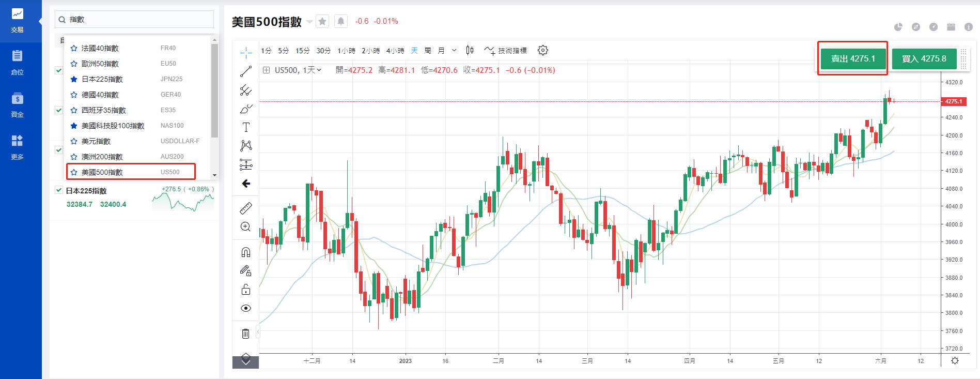This screenshot has width=980, height=379.
Task: Open the 倉位 sidebar section
Action: 17,62
